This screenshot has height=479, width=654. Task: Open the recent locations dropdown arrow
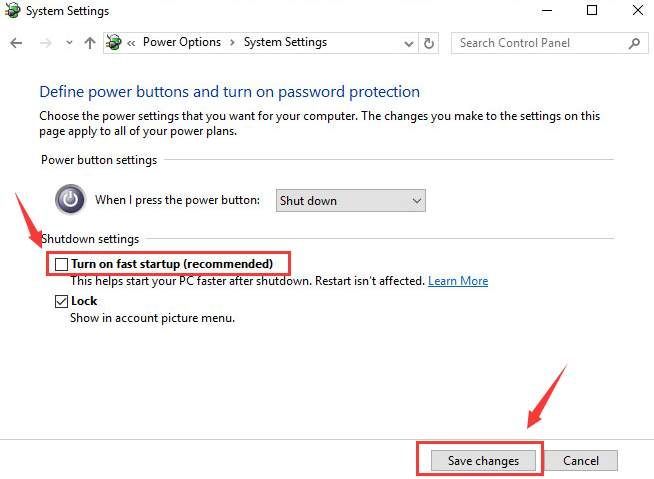tap(69, 43)
